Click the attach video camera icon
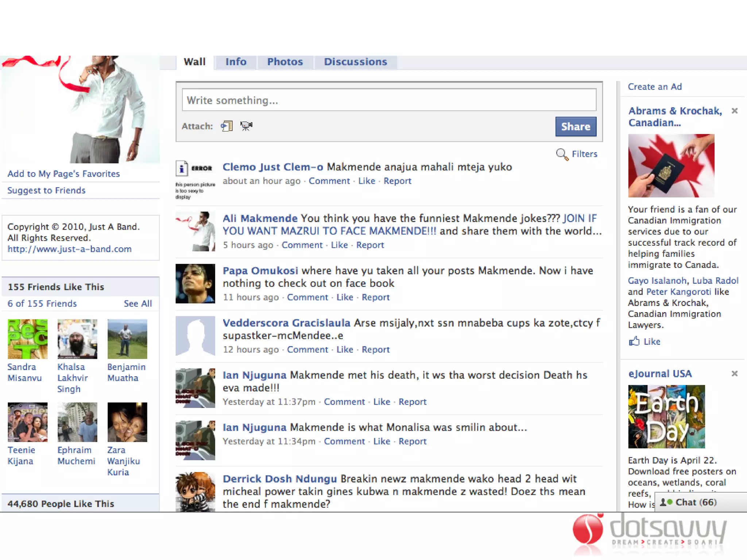747x560 pixels. [247, 126]
